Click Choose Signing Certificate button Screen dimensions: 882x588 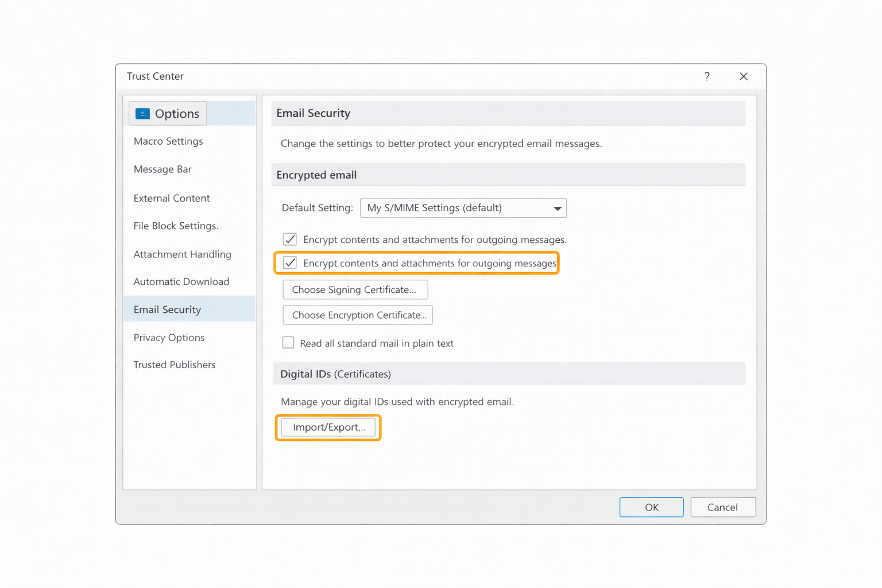[x=355, y=290]
